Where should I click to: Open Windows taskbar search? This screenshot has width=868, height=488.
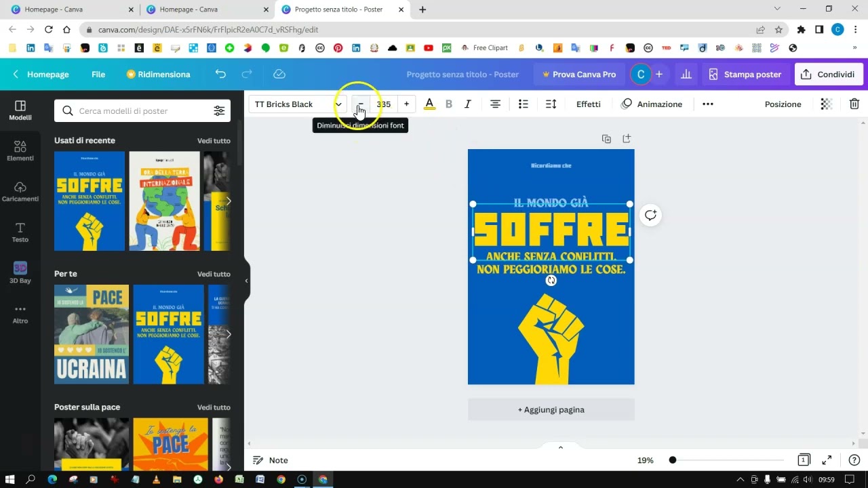click(x=31, y=479)
